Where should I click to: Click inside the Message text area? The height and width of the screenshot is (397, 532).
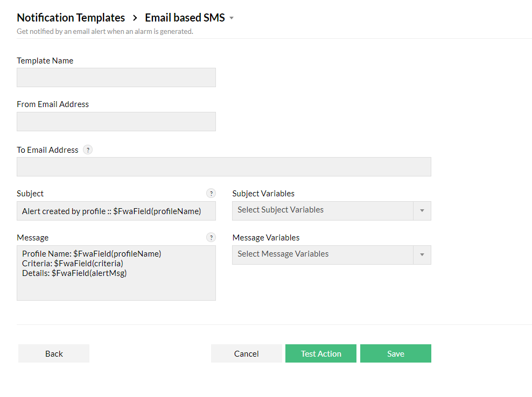pyautogui.click(x=116, y=273)
